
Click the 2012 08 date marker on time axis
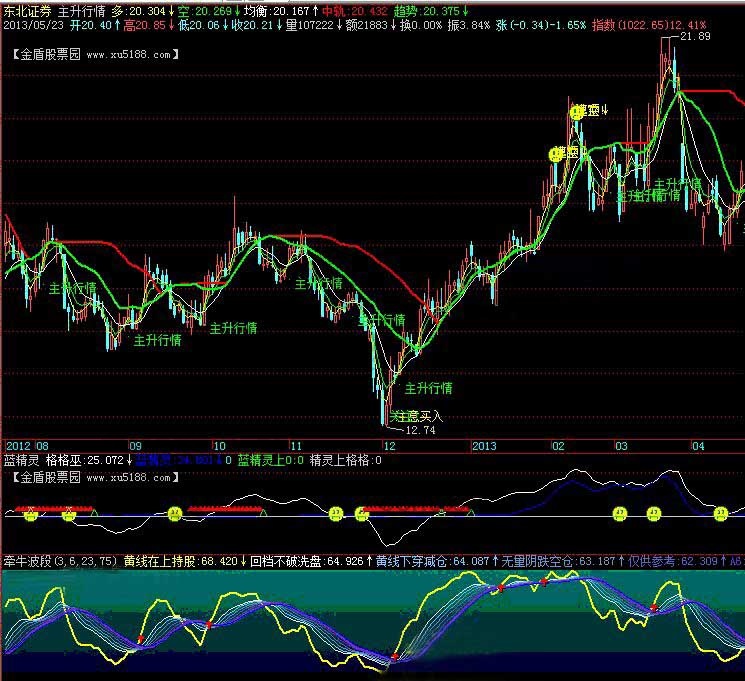(x=27, y=445)
